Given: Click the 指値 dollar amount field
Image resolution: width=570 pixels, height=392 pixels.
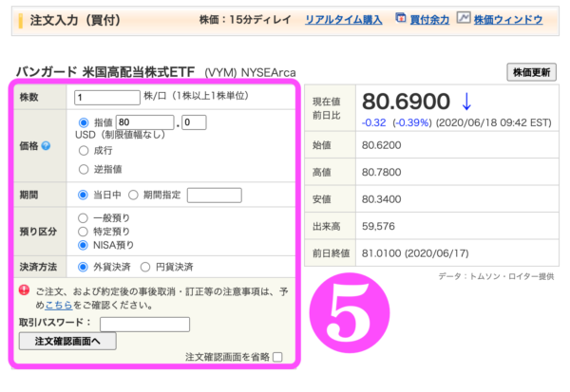Looking at the screenshot, I should [144, 122].
